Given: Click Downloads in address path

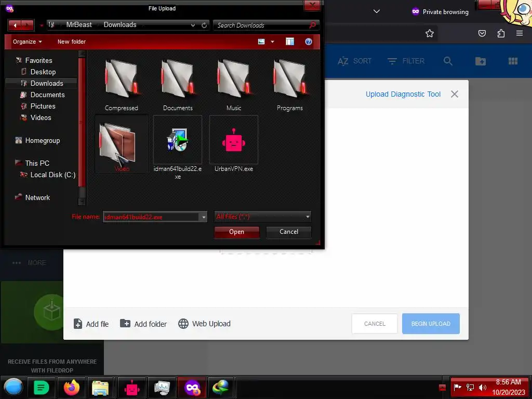Looking at the screenshot, I should point(120,25).
